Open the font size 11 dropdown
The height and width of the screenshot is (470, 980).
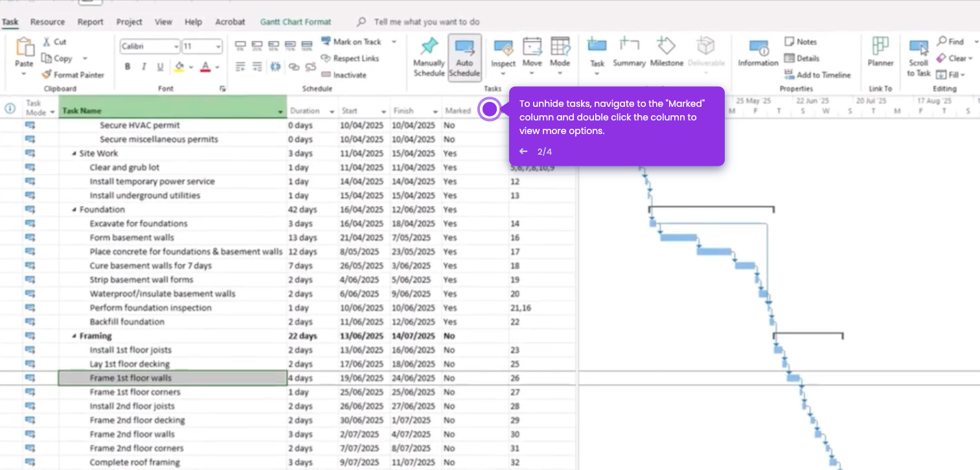pyautogui.click(x=218, y=47)
